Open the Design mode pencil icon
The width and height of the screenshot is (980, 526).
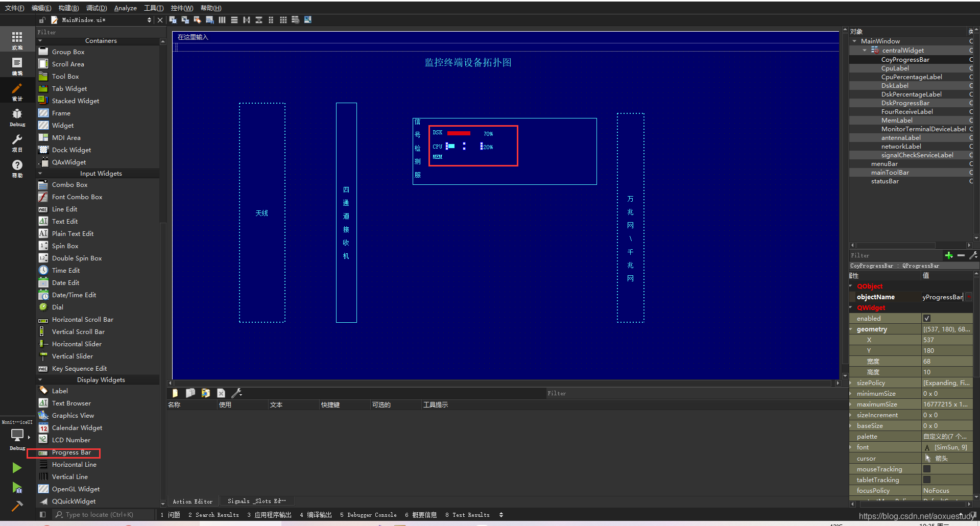tap(17, 91)
